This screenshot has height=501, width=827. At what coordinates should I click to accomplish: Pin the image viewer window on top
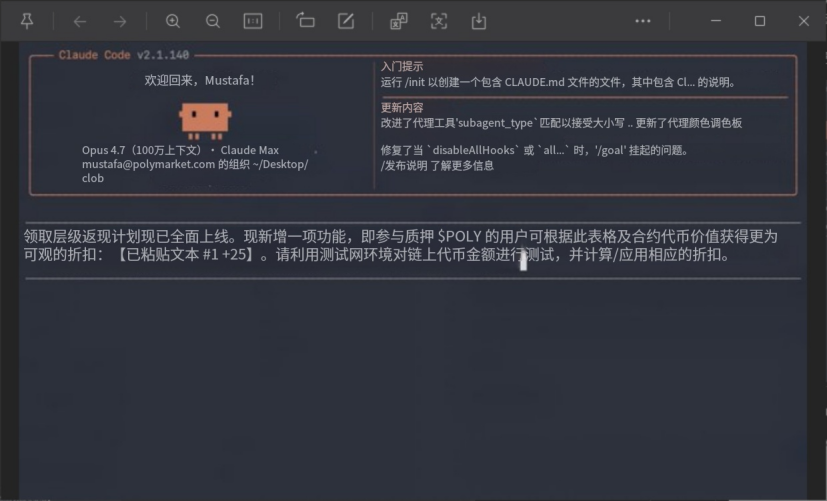point(27,21)
